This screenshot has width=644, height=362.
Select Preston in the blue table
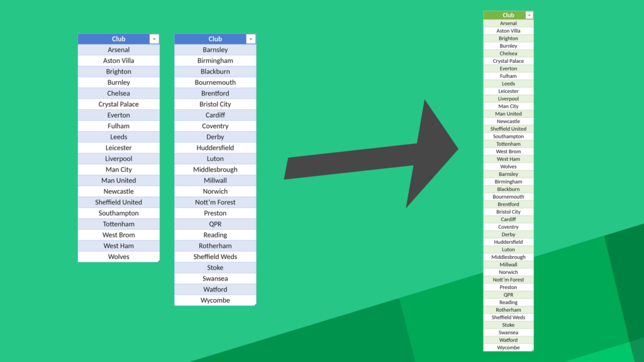click(215, 213)
